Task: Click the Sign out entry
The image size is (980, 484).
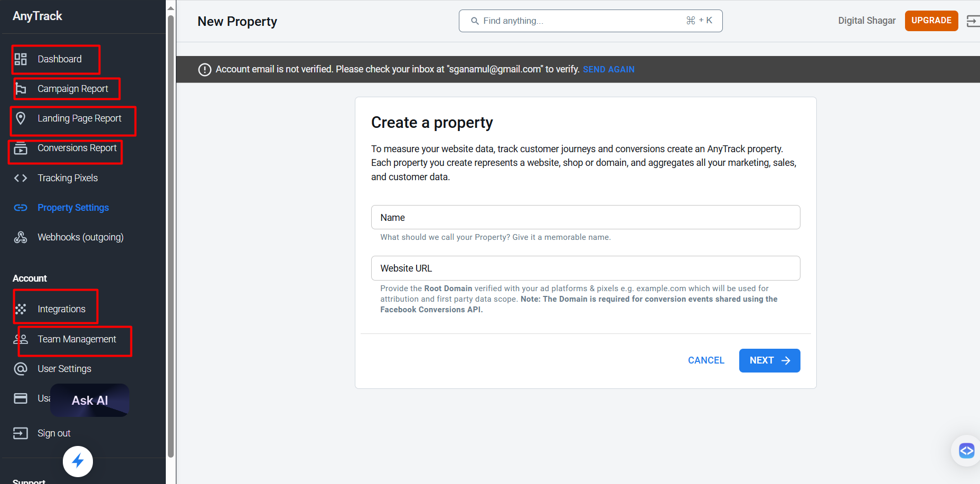Action: [x=54, y=433]
